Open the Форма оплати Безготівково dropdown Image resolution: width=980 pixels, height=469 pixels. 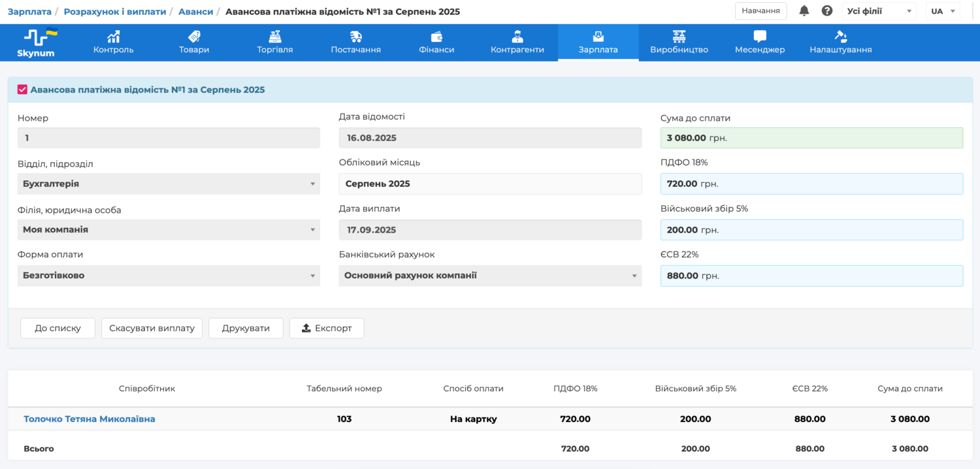pyautogui.click(x=169, y=276)
